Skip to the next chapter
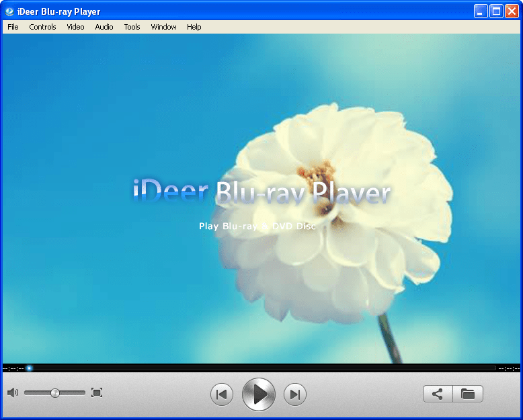 point(295,394)
